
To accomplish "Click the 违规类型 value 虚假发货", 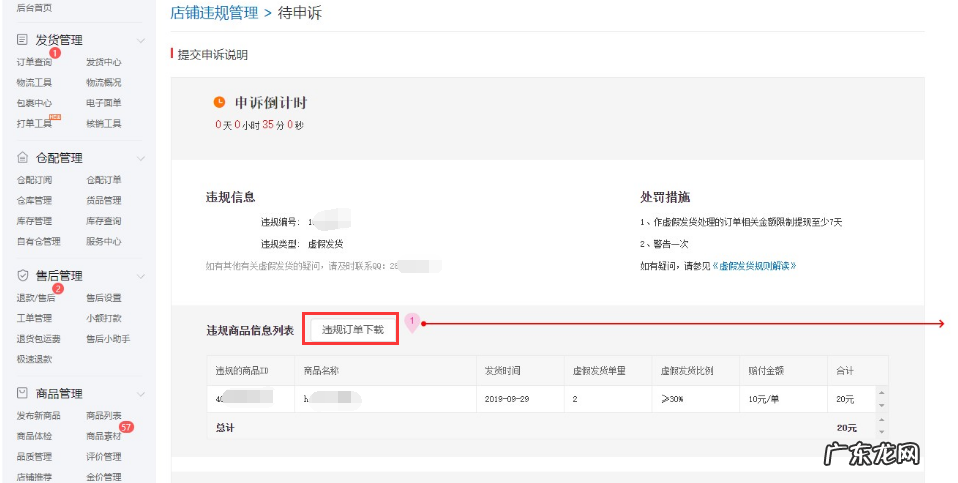I will (x=326, y=244).
